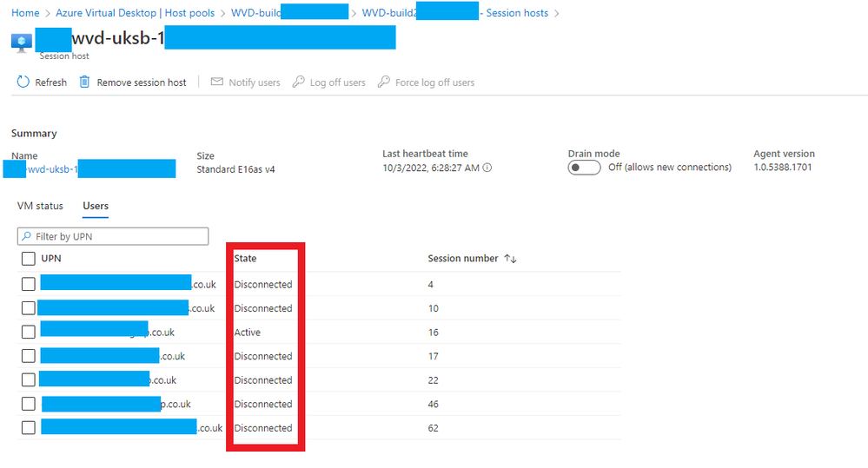
Task: Click the Refresh button label
Action: pos(51,82)
